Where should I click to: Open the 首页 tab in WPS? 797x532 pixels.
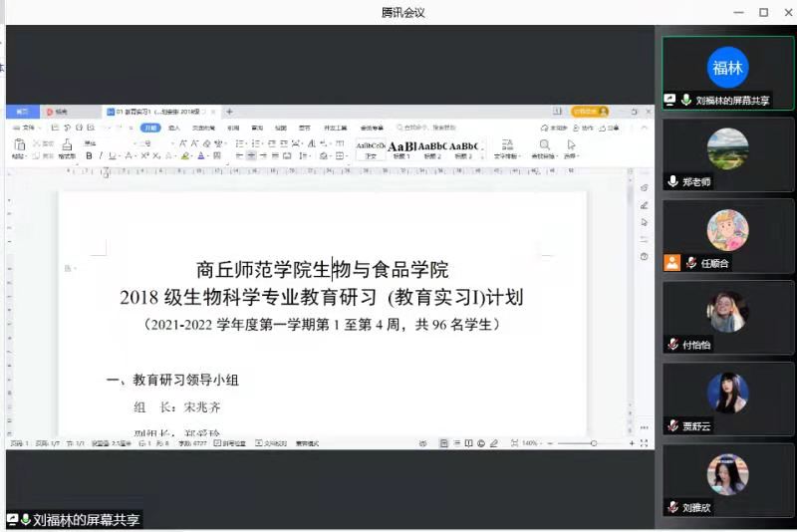[x=22, y=112]
